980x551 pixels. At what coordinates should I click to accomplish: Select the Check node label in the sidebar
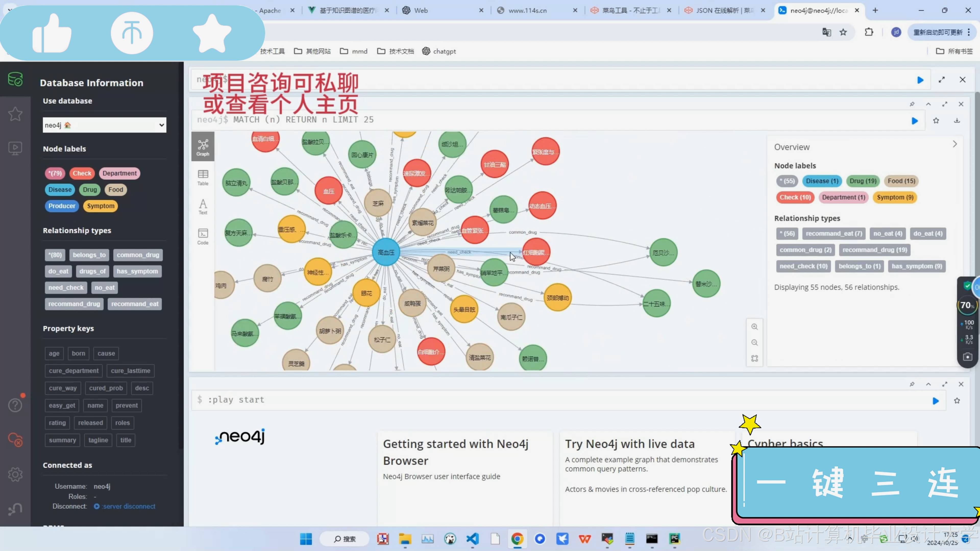(82, 173)
